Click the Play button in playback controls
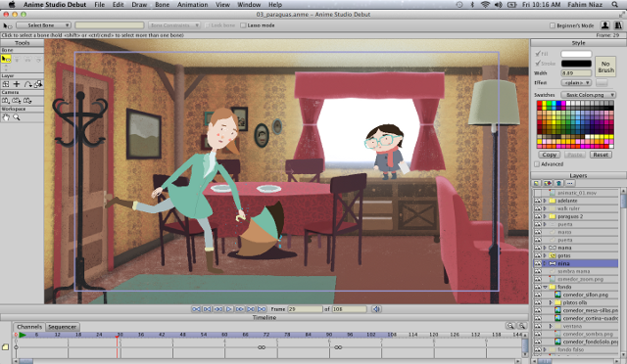 (229, 309)
